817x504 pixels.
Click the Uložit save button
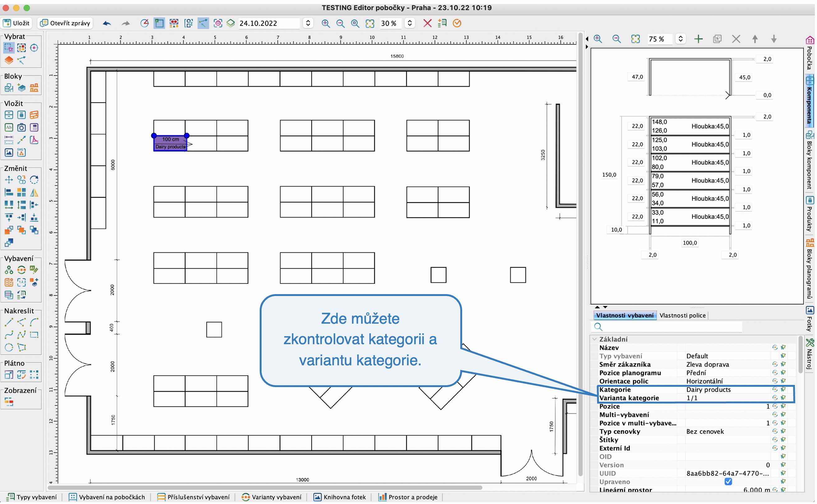[x=16, y=23]
